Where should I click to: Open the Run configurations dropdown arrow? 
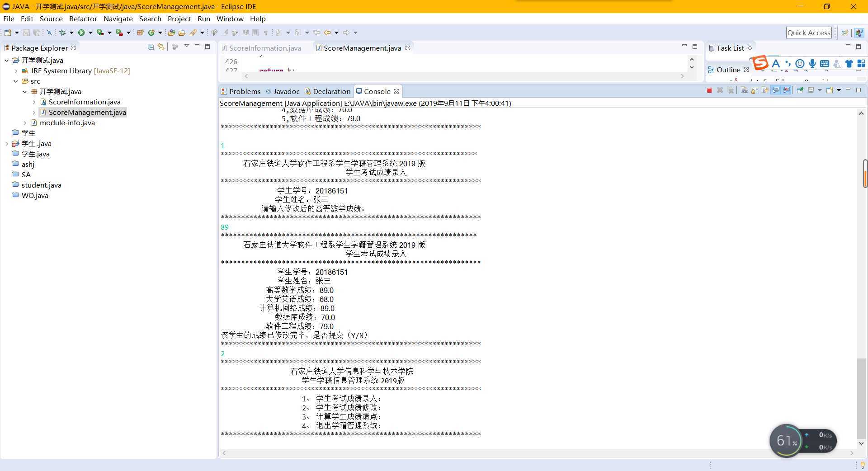(x=90, y=33)
